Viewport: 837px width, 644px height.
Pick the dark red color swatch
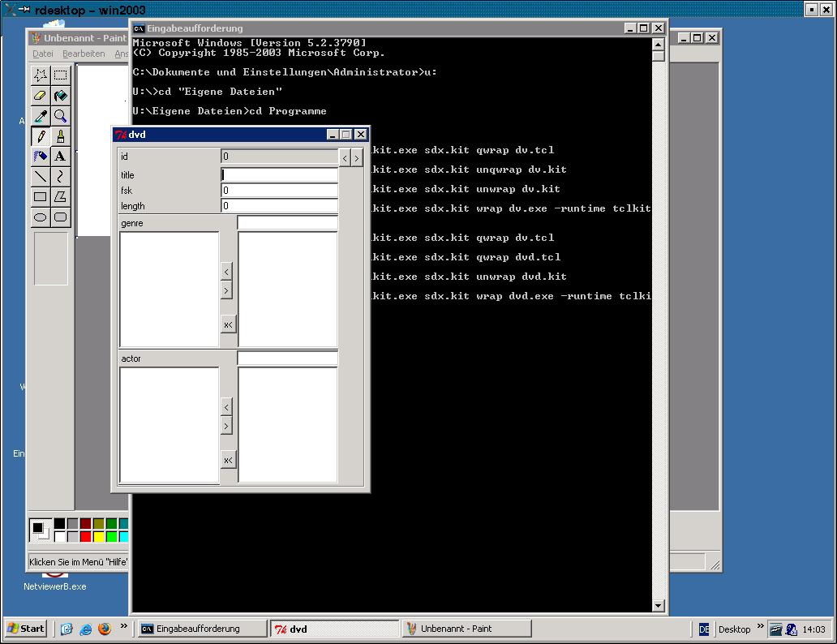[85, 523]
